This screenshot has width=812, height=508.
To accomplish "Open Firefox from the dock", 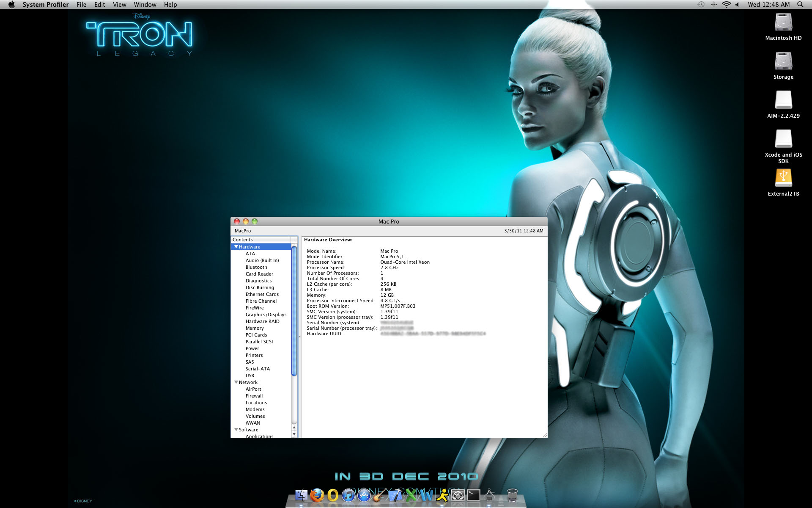I will coord(317,495).
